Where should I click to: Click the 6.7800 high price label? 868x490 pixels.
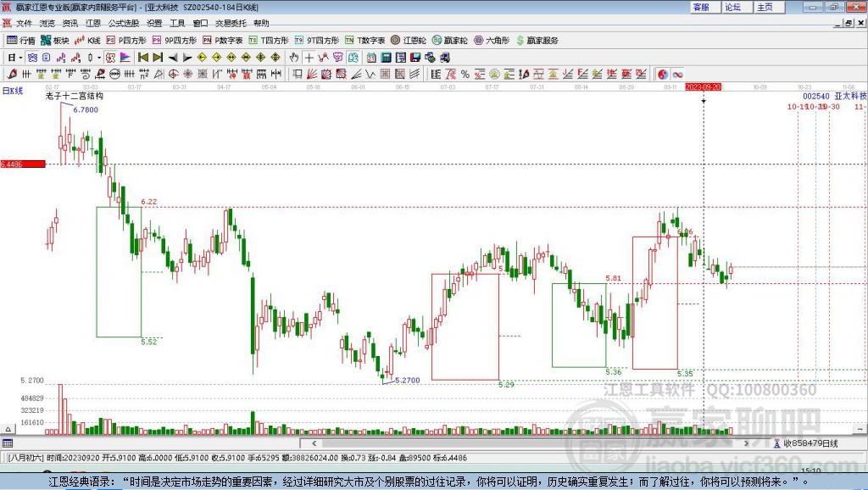click(x=86, y=109)
